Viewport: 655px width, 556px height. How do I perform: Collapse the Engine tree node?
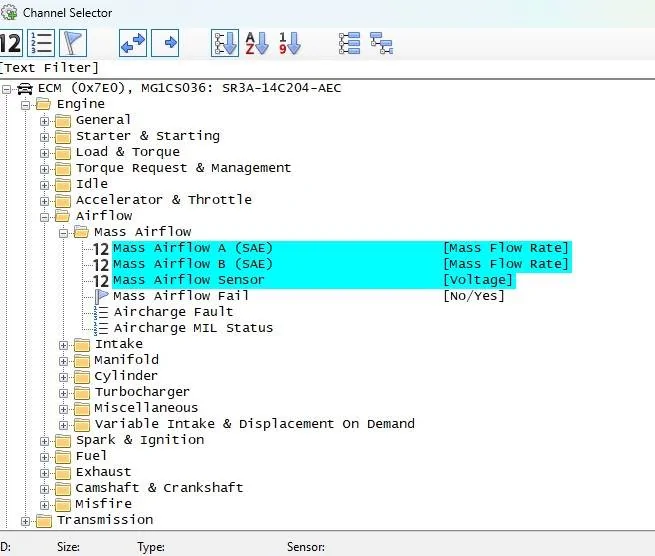[x=25, y=105]
